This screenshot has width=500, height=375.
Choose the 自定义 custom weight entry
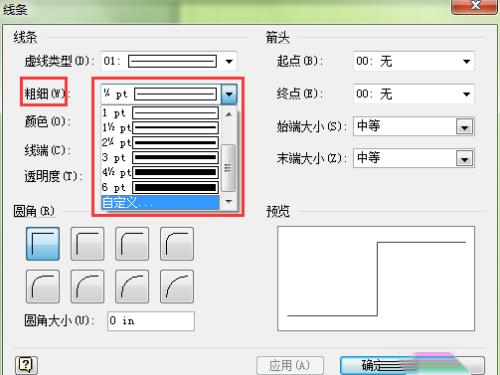click(x=160, y=202)
